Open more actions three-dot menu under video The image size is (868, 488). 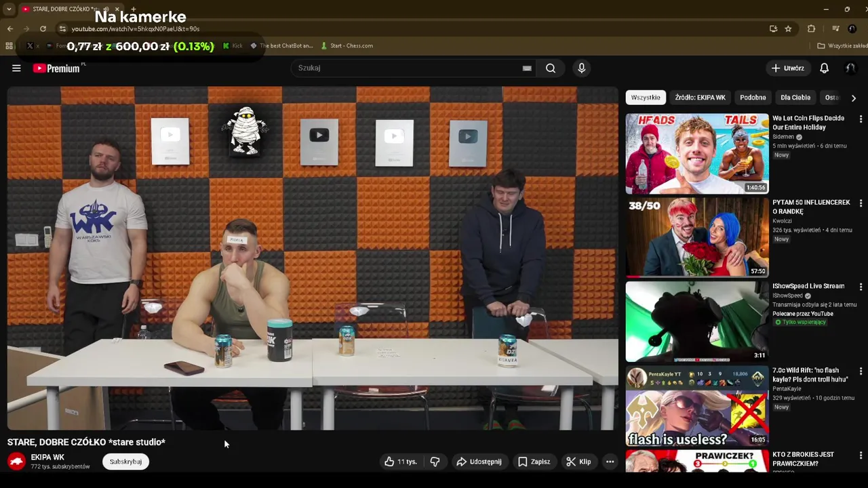[610, 462]
